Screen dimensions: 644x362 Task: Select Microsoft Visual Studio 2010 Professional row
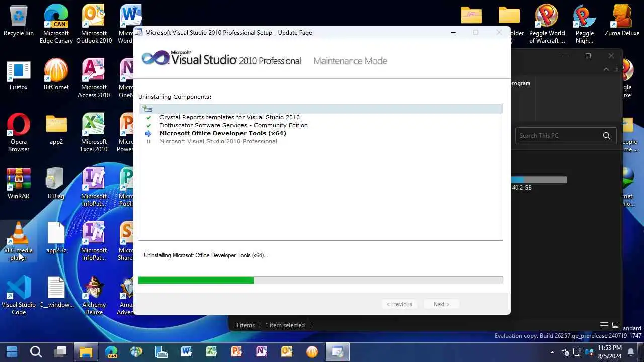(x=218, y=141)
